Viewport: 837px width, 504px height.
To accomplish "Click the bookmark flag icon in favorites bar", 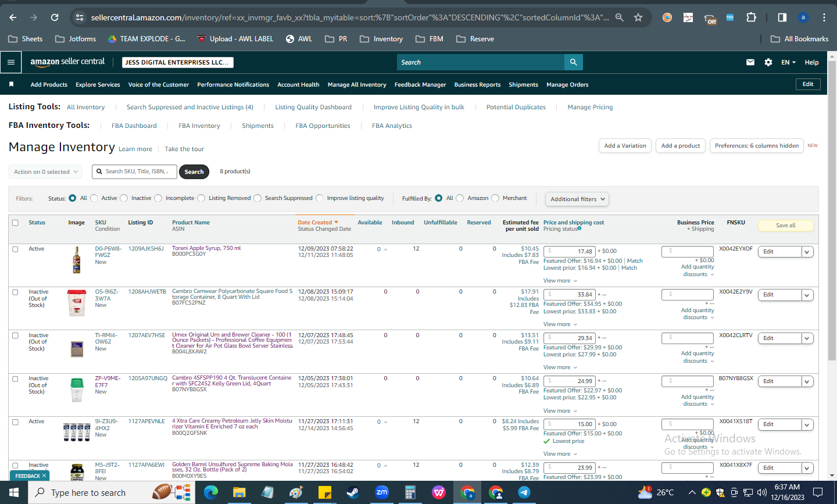I will [11, 84].
